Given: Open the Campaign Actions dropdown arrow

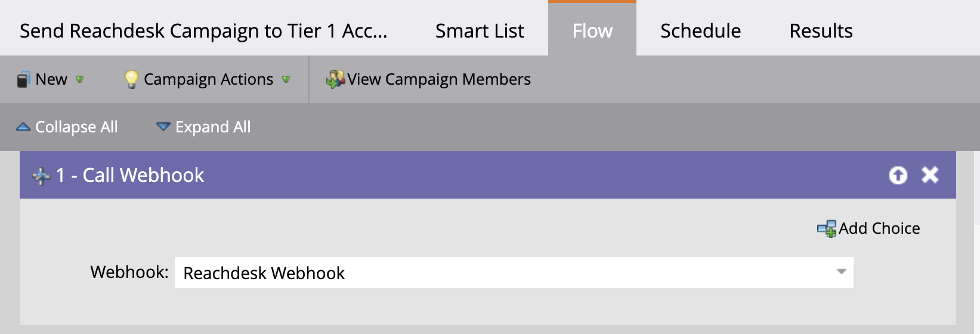Looking at the screenshot, I should tap(286, 79).
